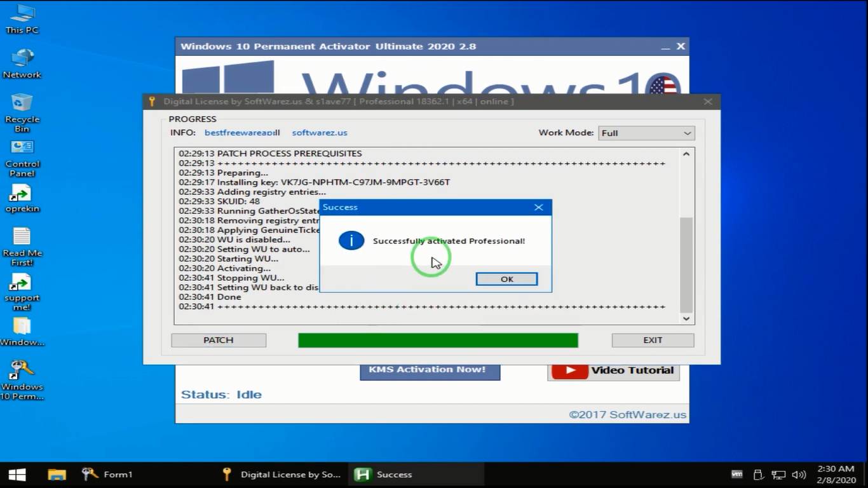Click log line 'Setting WU to auto...'

pos(245,249)
